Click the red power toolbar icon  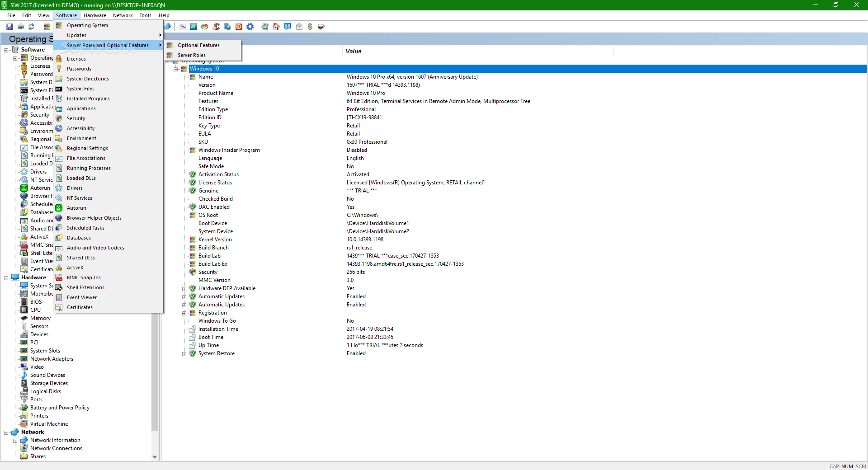(x=239, y=27)
